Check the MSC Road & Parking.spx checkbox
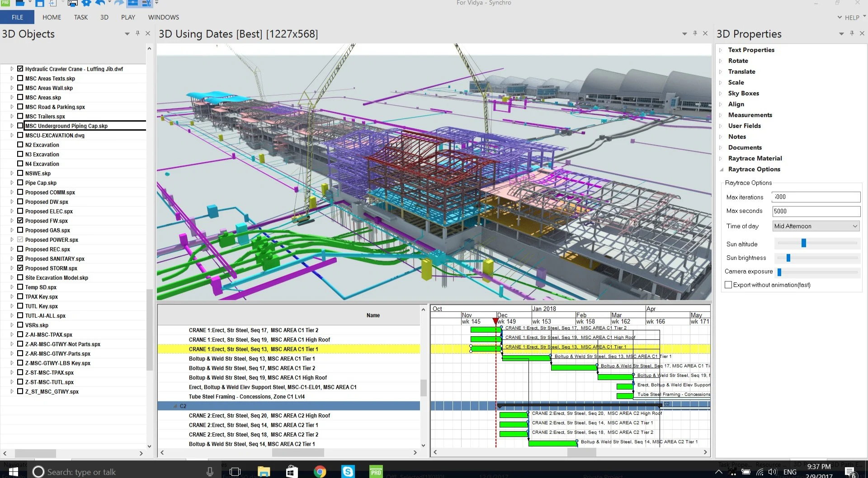Viewport: 868px width, 478px height. click(x=20, y=107)
